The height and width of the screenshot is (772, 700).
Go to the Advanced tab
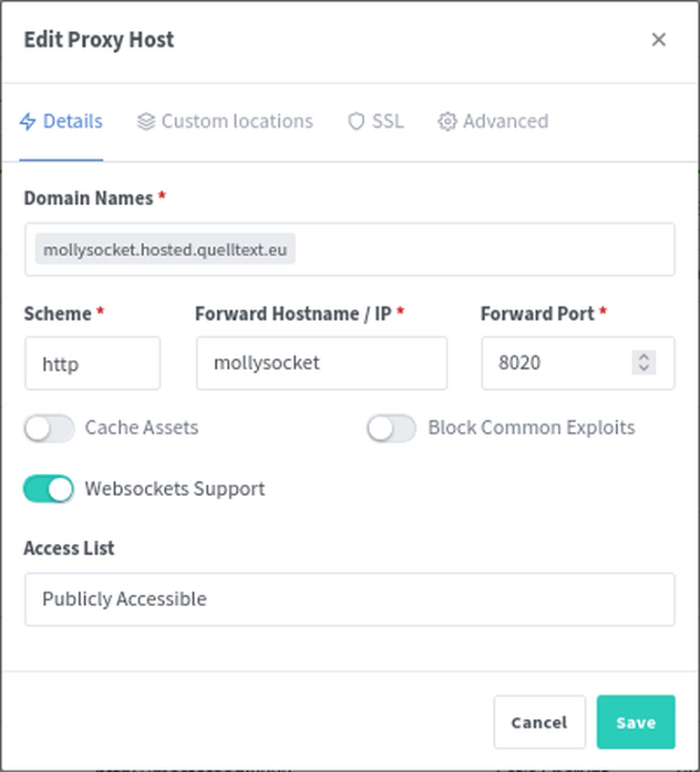click(493, 121)
